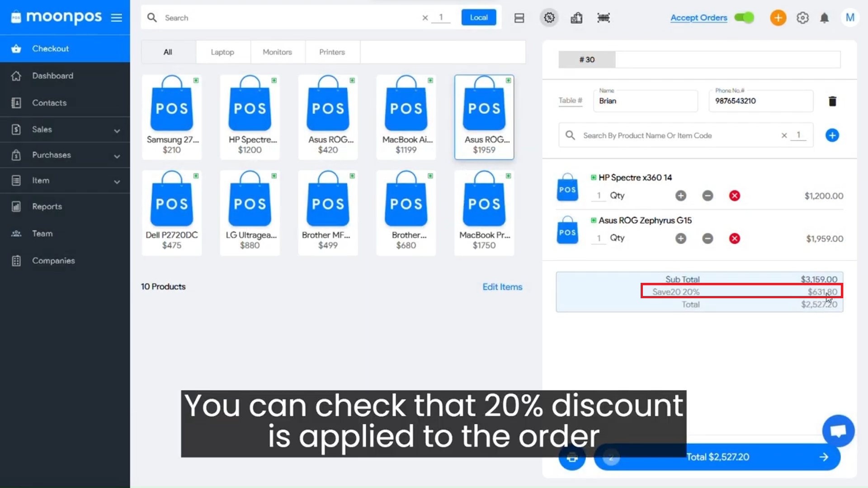
Task: Open the list layout view icon
Action: pyautogui.click(x=519, y=18)
